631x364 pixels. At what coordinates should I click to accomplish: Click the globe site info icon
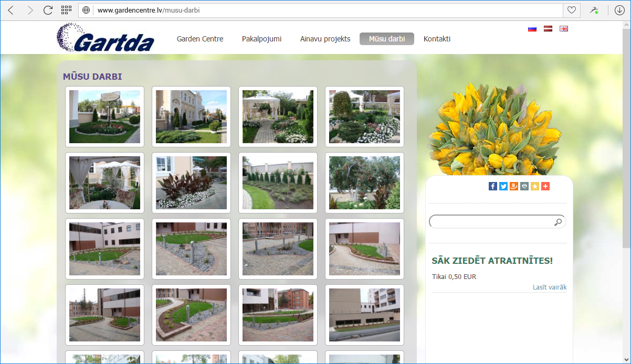pyautogui.click(x=86, y=10)
